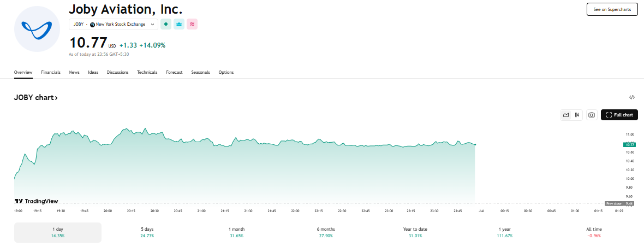The image size is (644, 246).
Task: Select the 1 month range
Action: click(236, 232)
